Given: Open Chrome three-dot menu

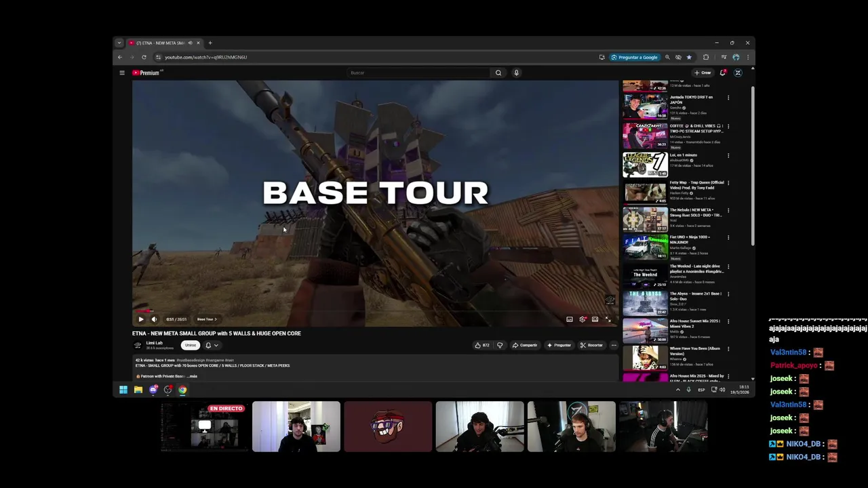Looking at the screenshot, I should 747,57.
